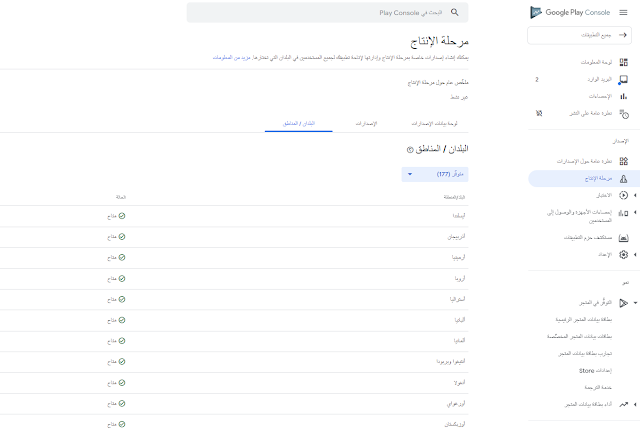640x428 pixels.
Task: Click the available checkmark in the Angola row
Action: pyautogui.click(x=122, y=383)
